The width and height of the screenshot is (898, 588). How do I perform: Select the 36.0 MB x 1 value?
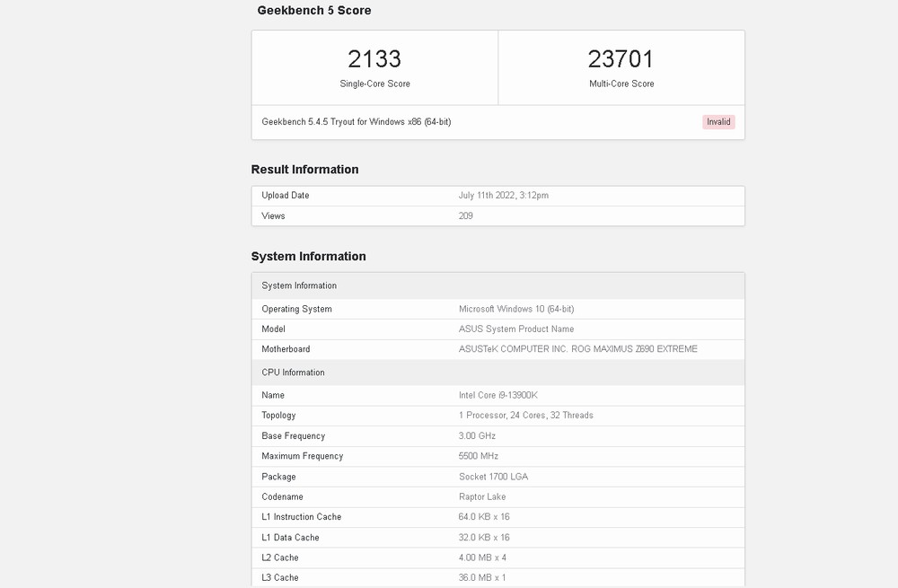[x=482, y=578]
